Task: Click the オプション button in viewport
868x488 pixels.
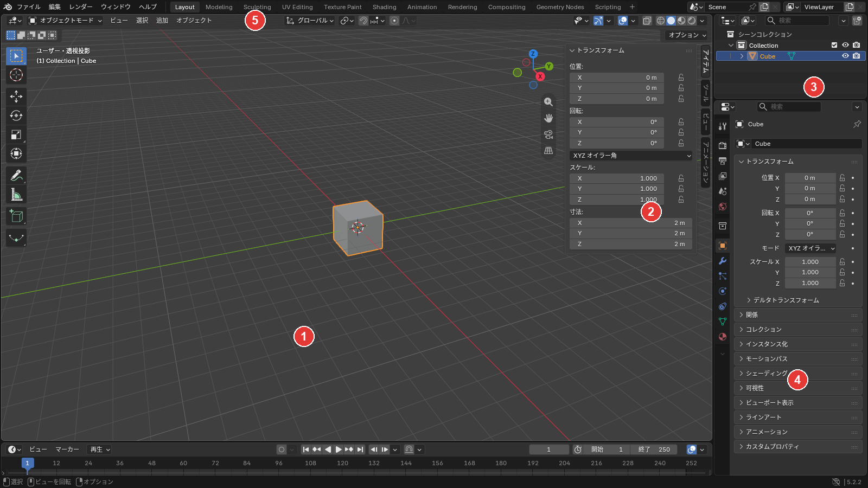Action: pos(687,35)
